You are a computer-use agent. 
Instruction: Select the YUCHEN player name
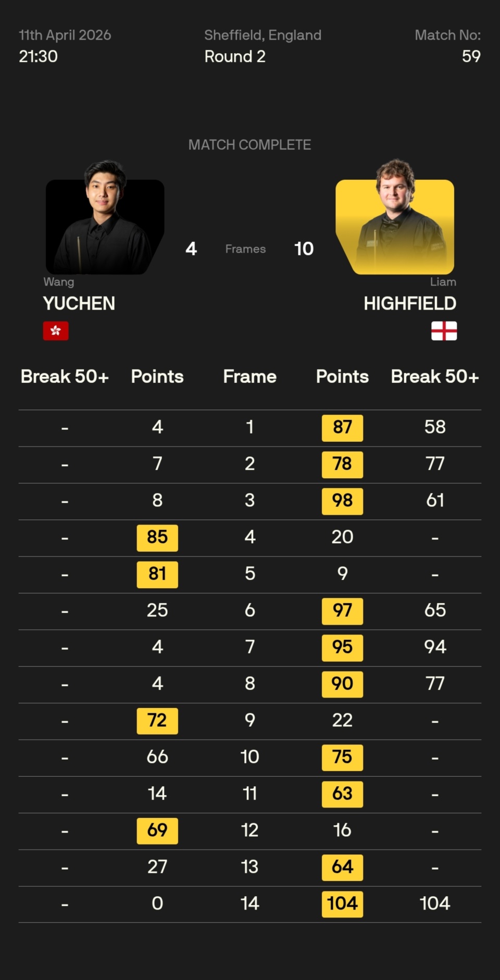click(79, 303)
